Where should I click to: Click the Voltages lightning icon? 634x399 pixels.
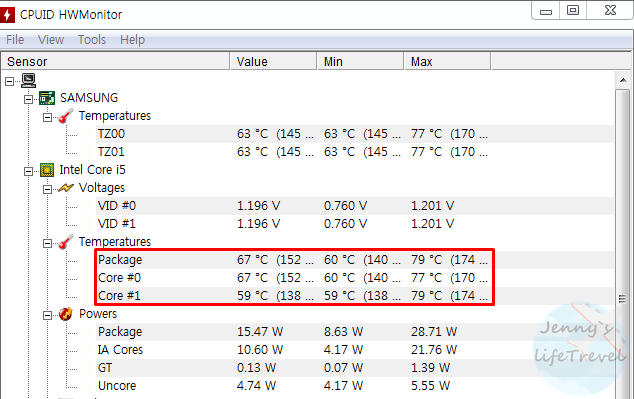[x=66, y=188]
